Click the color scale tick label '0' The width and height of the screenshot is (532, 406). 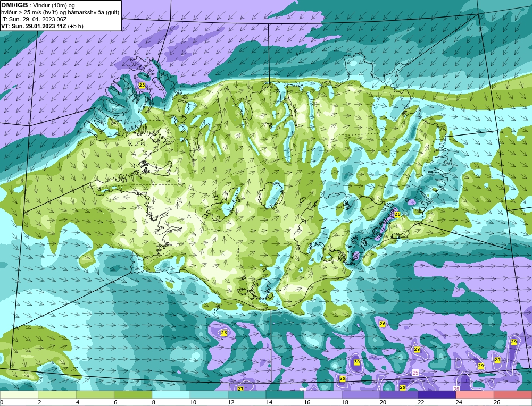point(2,402)
